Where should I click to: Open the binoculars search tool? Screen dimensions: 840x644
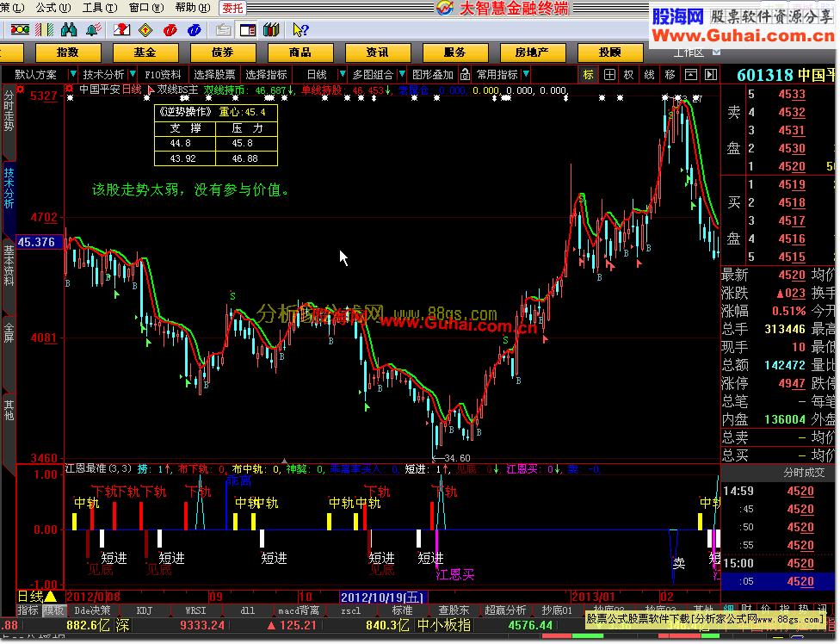[69, 29]
